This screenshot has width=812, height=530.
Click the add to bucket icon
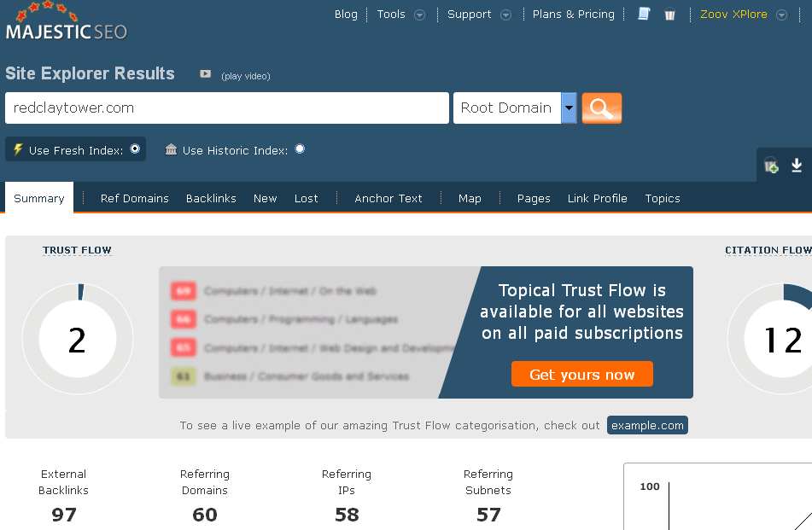[771, 166]
